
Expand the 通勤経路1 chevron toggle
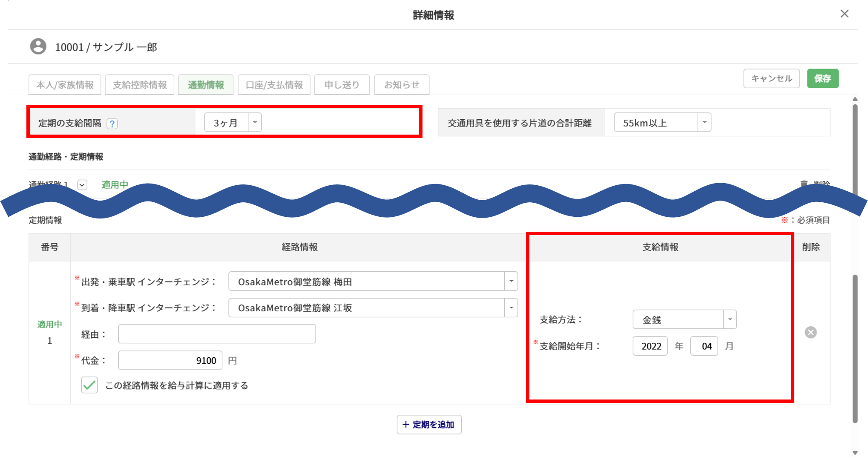pyautogui.click(x=82, y=185)
